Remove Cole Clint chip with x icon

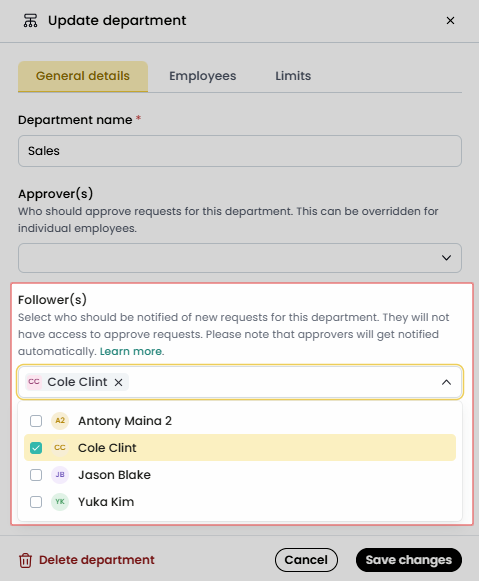pos(118,382)
